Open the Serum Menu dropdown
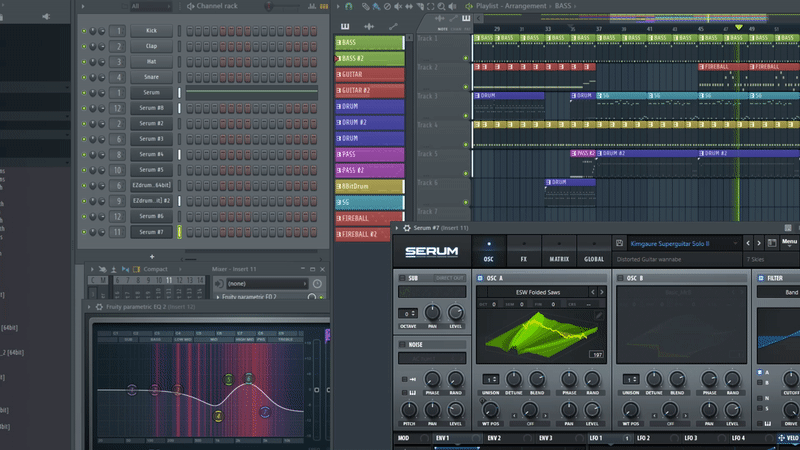Image resolution: width=800 pixels, height=450 pixels. 790,242
